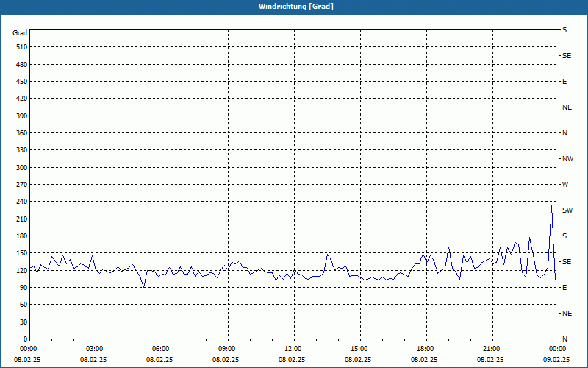Click the 15:00 time label
588x368 pixels.
[360, 349]
